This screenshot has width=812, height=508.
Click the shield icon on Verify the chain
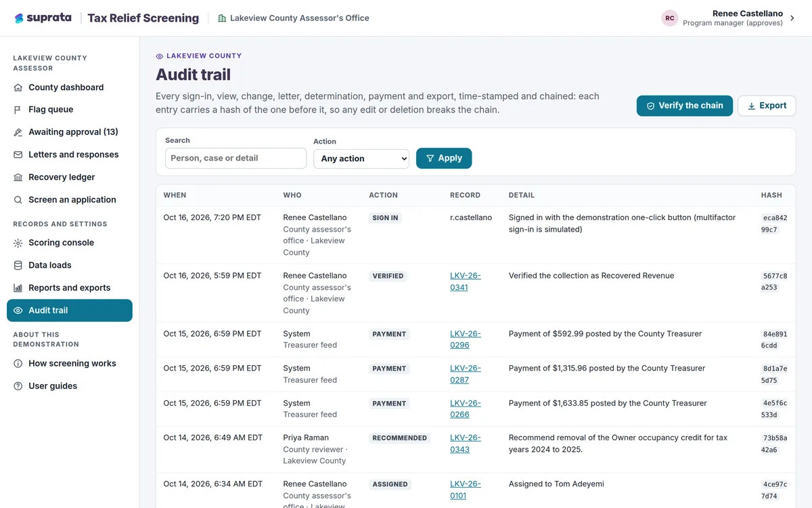[650, 106]
